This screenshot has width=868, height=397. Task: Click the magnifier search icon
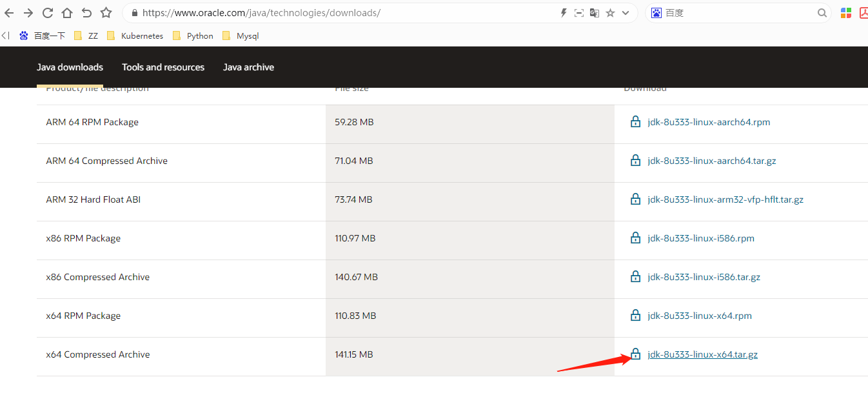tap(822, 13)
